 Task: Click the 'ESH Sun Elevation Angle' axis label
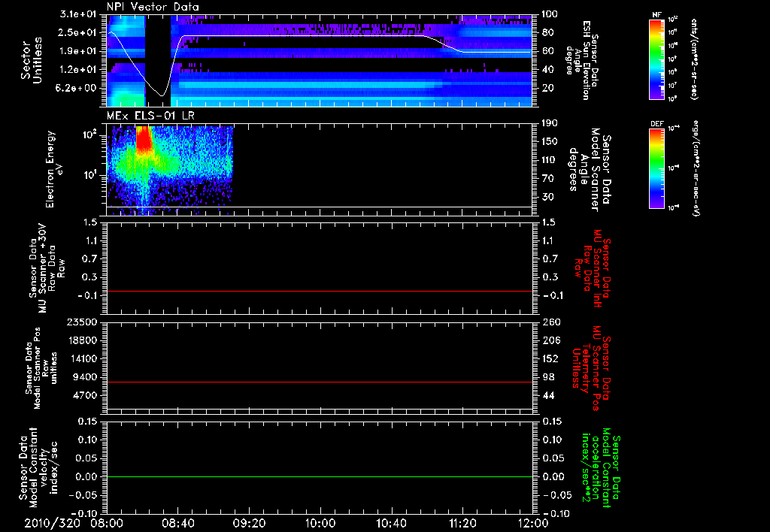583,60
